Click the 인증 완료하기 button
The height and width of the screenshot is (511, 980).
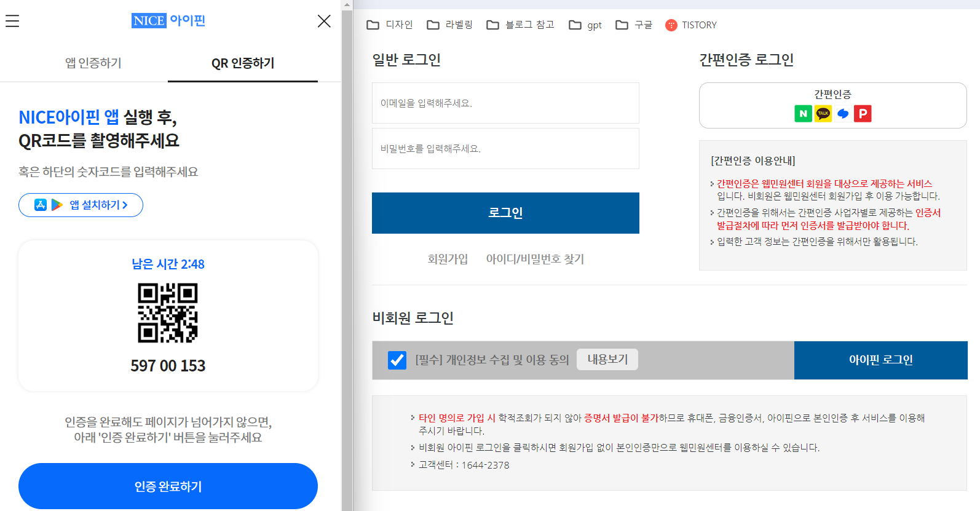168,486
